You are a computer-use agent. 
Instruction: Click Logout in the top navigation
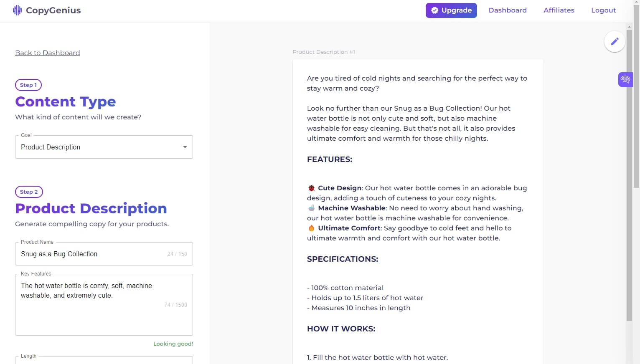[x=603, y=10]
